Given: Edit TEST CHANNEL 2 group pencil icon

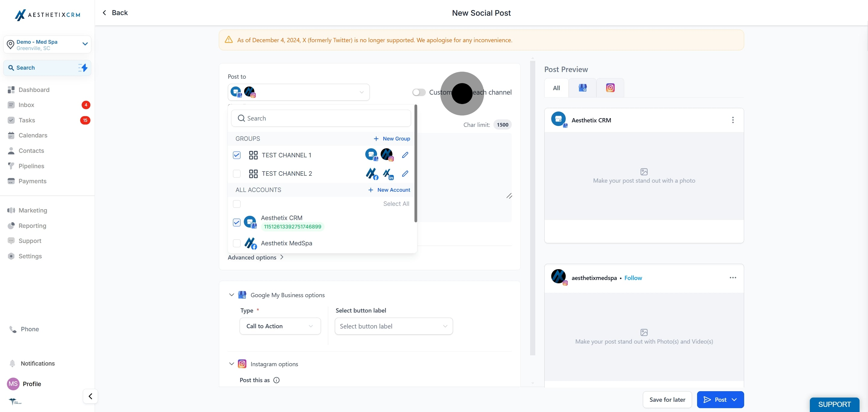Looking at the screenshot, I should 405,174.
